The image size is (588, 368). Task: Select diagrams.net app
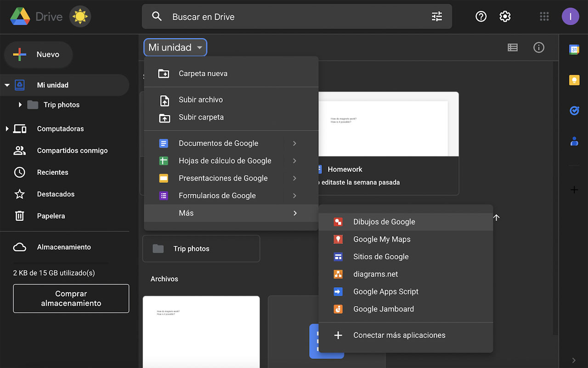406,274
